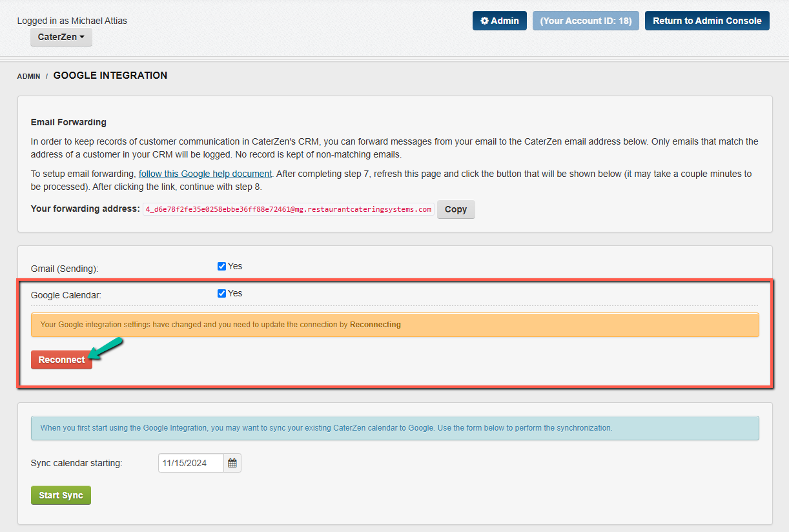789x532 pixels.
Task: Click the red Reconnect button
Action: point(61,360)
